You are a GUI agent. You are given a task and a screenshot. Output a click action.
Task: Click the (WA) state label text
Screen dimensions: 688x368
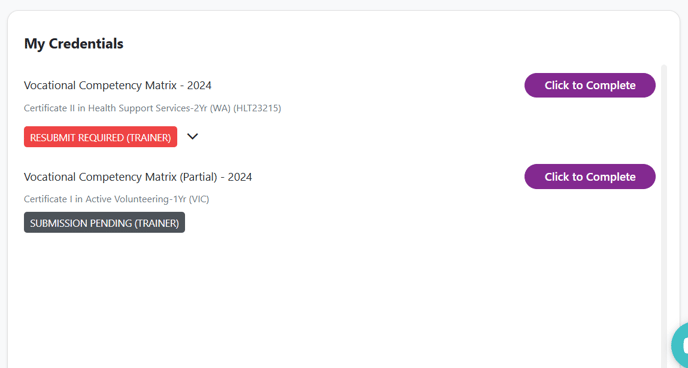click(x=220, y=108)
